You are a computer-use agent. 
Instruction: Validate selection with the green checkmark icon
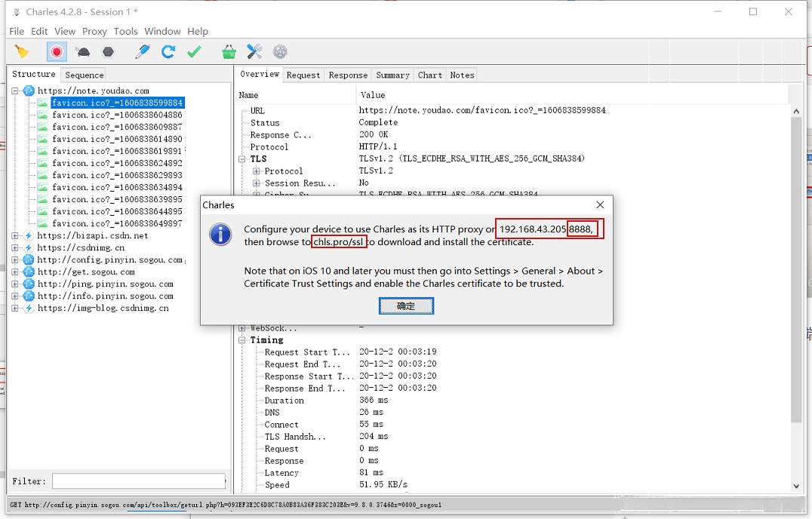pyautogui.click(x=194, y=52)
